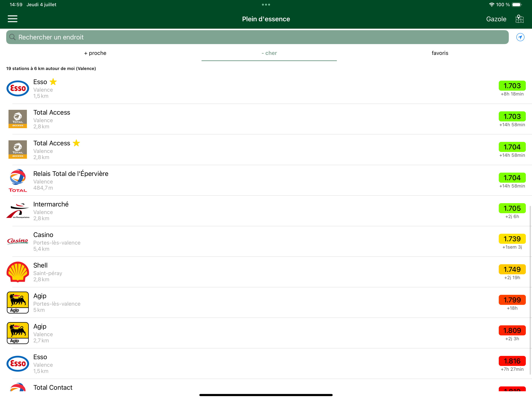
Task: Open the Intermarché station name
Action: pos(51,204)
